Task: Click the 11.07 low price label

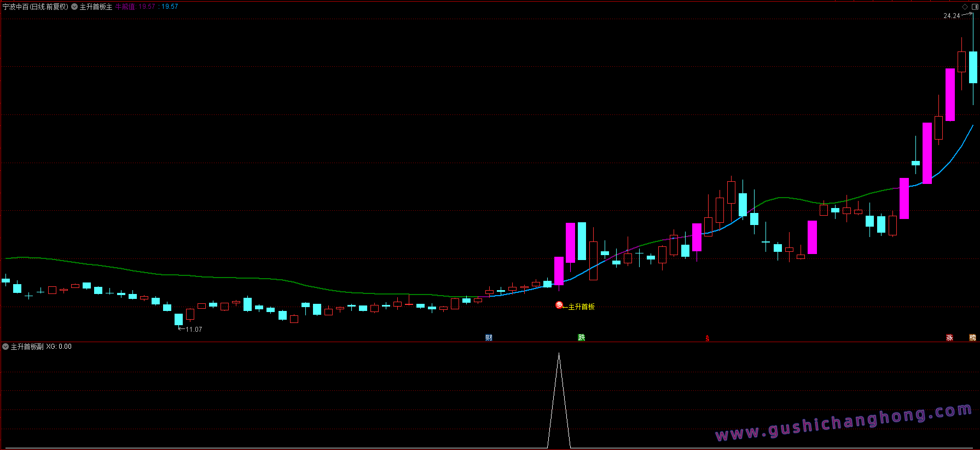Action: (194, 330)
